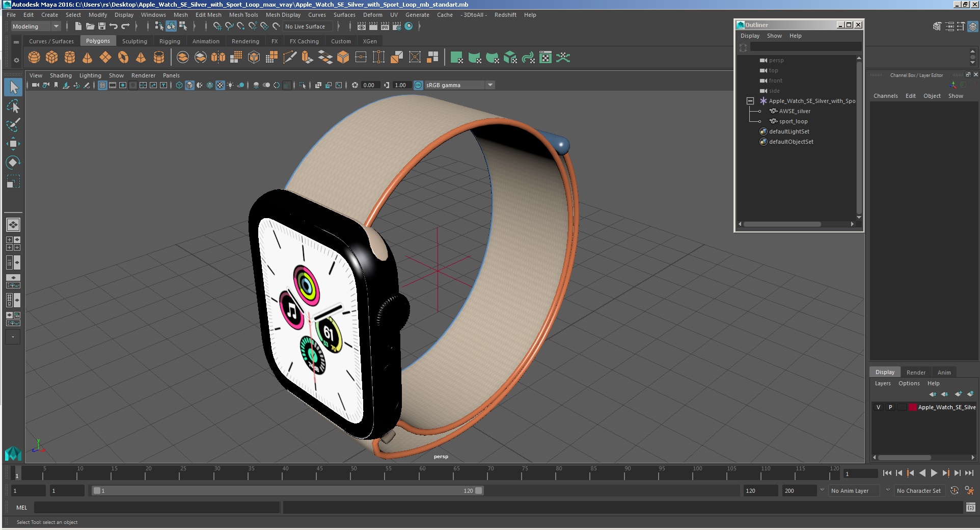Screen dimensions: 980x530
Task: Open the shelf options gear menu
Action: [16, 60]
